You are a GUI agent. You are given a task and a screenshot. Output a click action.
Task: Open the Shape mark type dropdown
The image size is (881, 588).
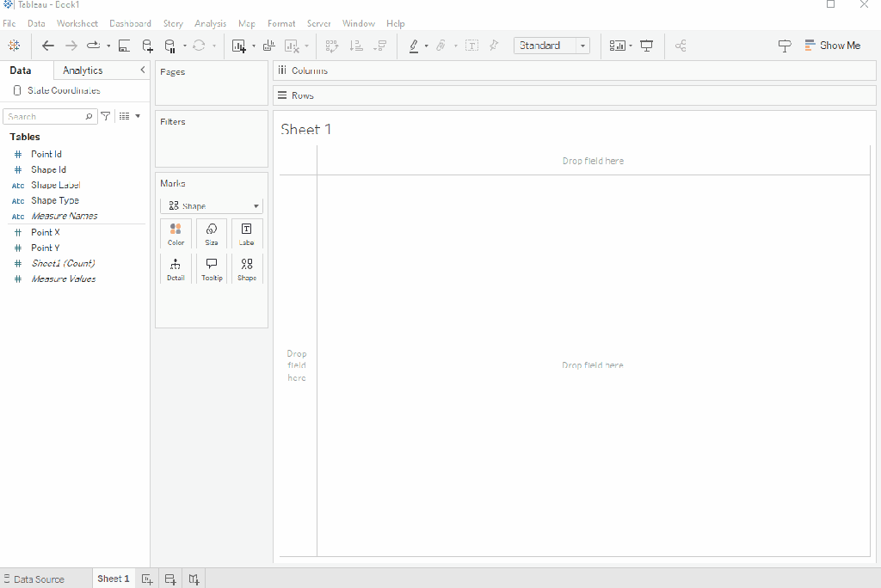click(x=212, y=206)
